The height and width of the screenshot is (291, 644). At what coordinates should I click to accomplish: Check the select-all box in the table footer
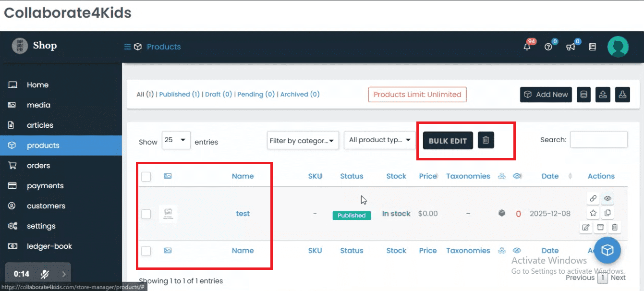click(146, 251)
